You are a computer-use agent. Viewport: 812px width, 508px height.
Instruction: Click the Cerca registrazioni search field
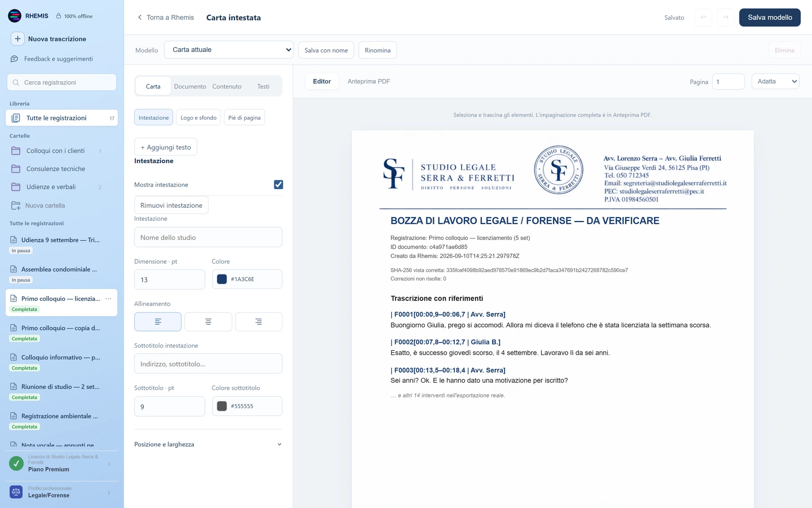pyautogui.click(x=62, y=83)
